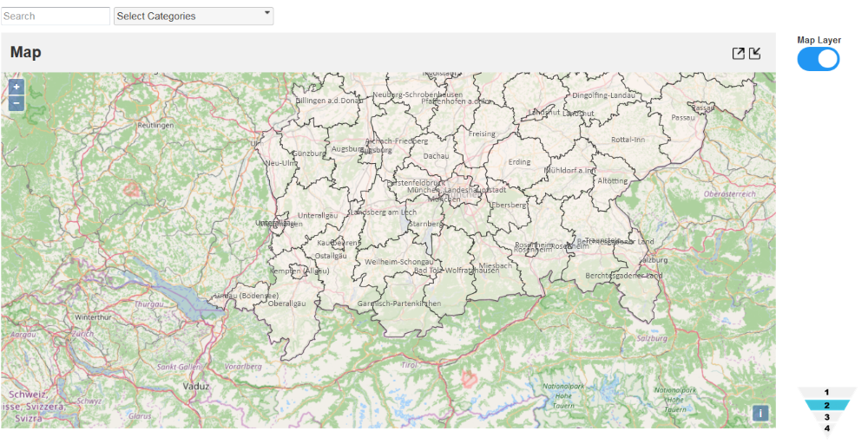Click the Starnberg district label
This screenshot has height=444, width=868.
coord(425,224)
